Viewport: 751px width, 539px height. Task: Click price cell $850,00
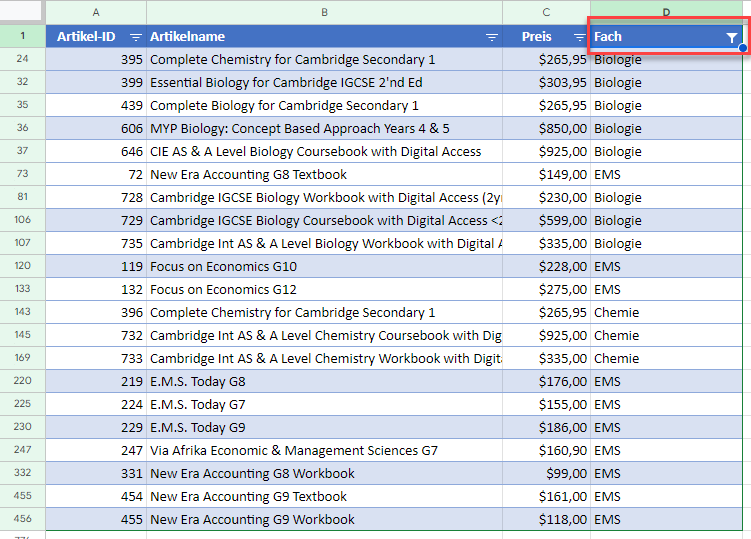point(546,128)
